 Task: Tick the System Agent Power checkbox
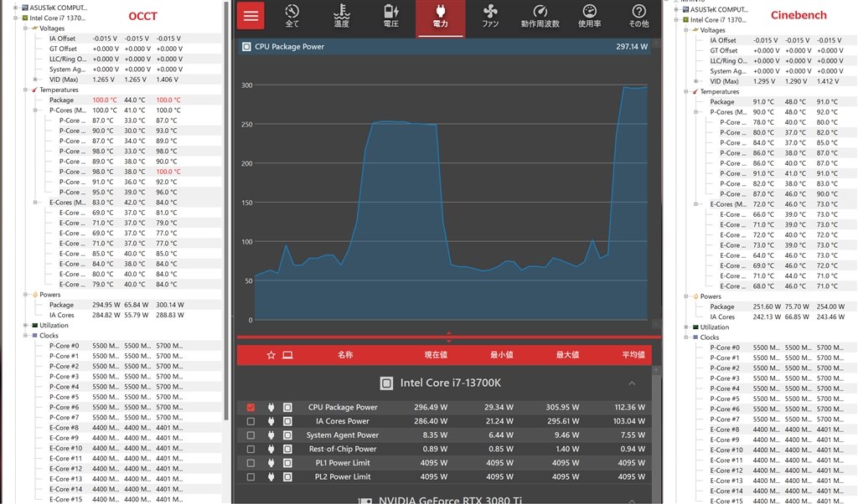(251, 435)
